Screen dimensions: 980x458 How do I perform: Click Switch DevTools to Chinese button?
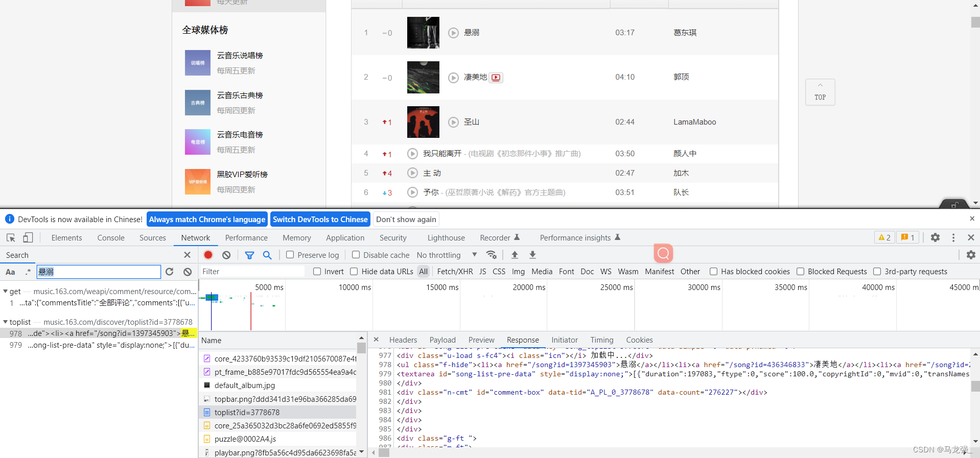click(x=320, y=220)
